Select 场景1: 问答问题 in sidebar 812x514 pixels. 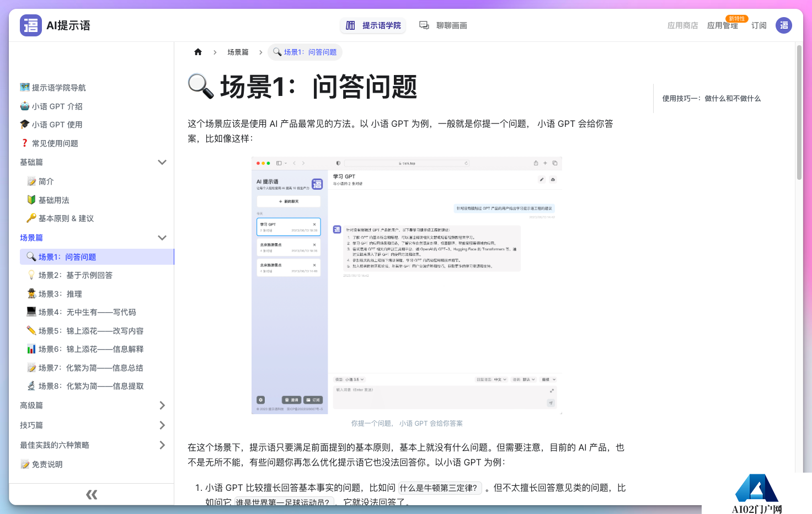point(97,257)
